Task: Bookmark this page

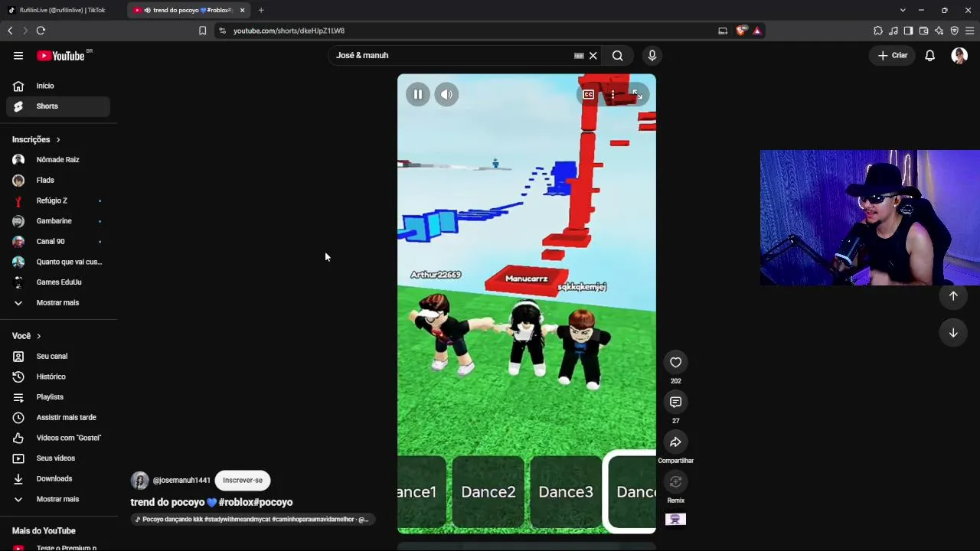Action: (202, 31)
